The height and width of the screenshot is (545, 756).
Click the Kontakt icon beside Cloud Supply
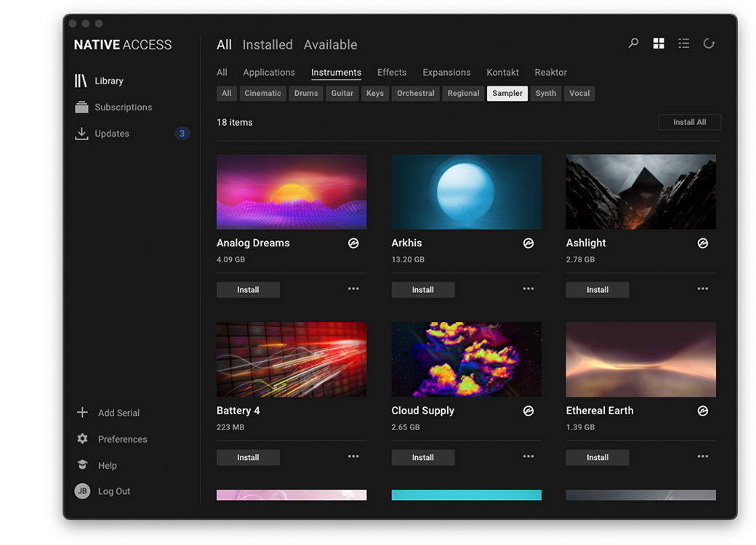(x=528, y=411)
